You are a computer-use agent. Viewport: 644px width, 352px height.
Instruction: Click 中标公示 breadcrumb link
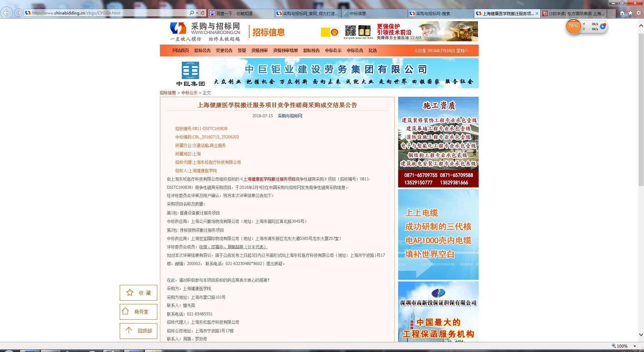(189, 93)
